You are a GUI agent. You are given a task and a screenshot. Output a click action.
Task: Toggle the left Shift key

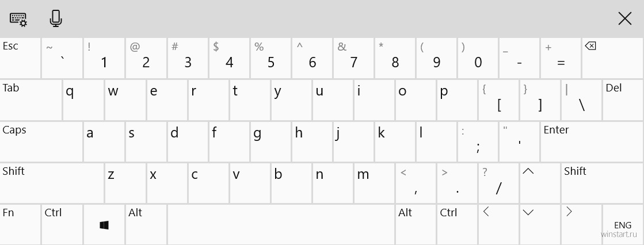pyautogui.click(x=52, y=183)
